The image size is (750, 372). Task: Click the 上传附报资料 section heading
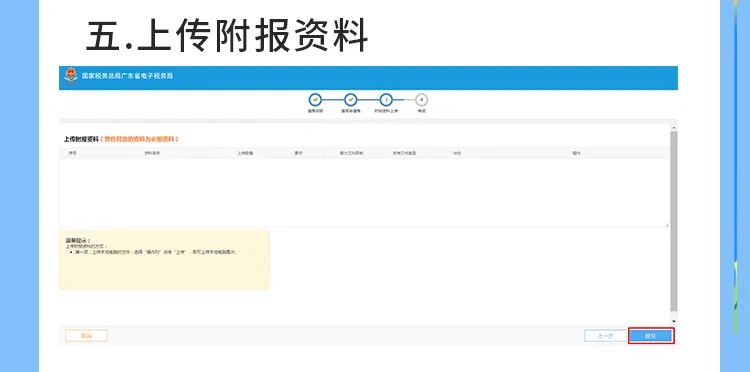point(81,139)
